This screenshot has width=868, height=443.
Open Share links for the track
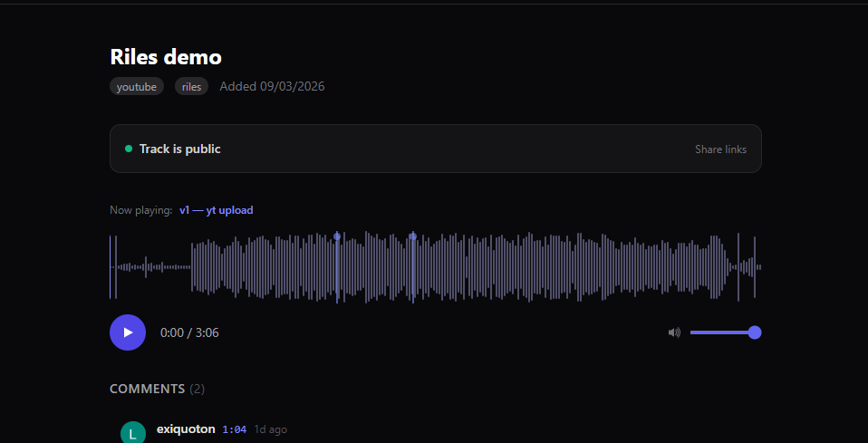[x=720, y=149]
